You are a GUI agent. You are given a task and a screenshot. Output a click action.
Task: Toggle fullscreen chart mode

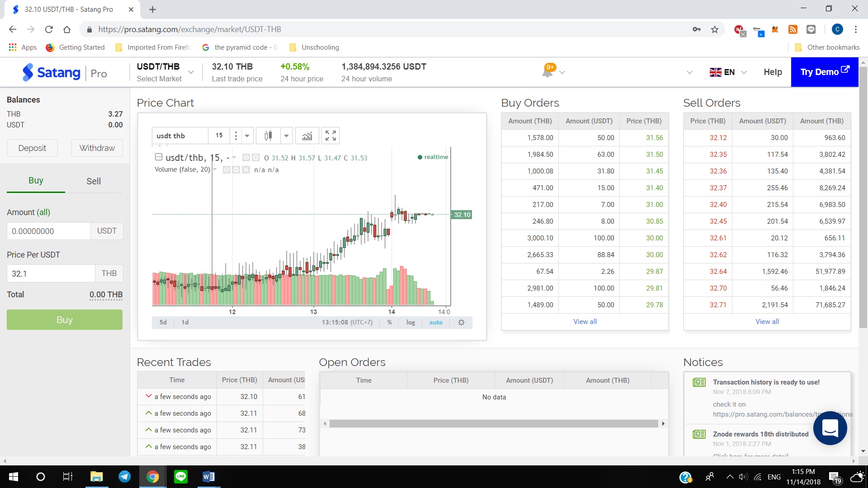pos(330,136)
